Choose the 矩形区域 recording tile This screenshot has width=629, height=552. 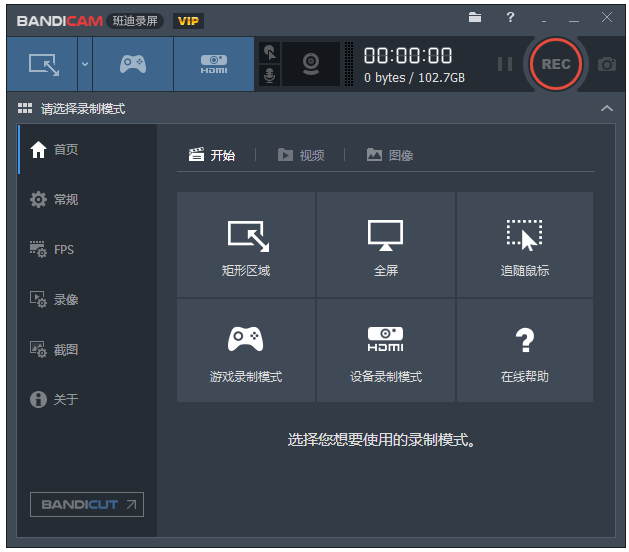pyautogui.click(x=246, y=244)
